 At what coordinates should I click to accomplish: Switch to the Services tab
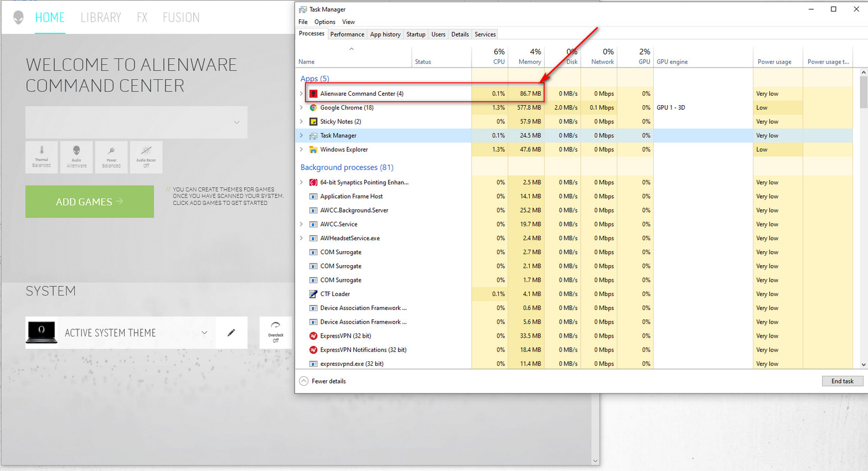pyautogui.click(x=485, y=34)
